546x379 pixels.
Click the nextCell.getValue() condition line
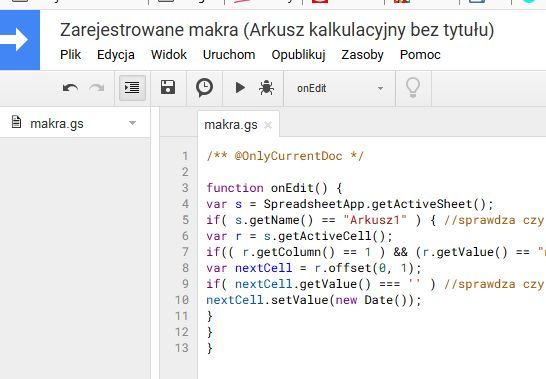coord(376,284)
